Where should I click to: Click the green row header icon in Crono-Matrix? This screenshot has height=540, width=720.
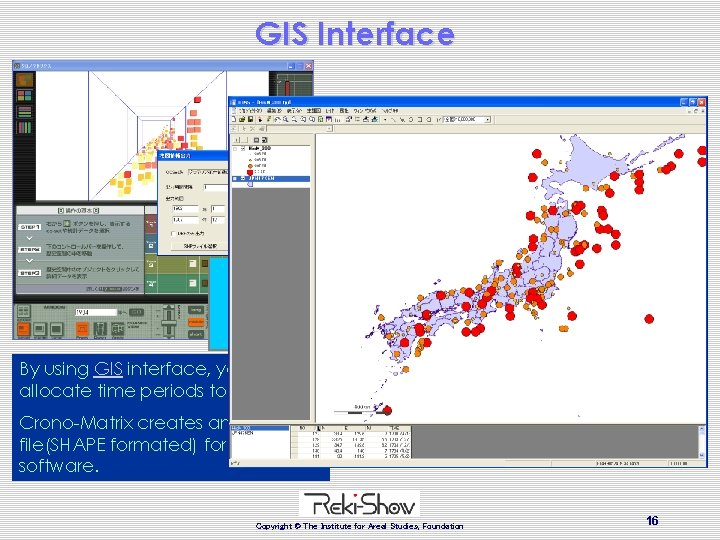coord(151,283)
